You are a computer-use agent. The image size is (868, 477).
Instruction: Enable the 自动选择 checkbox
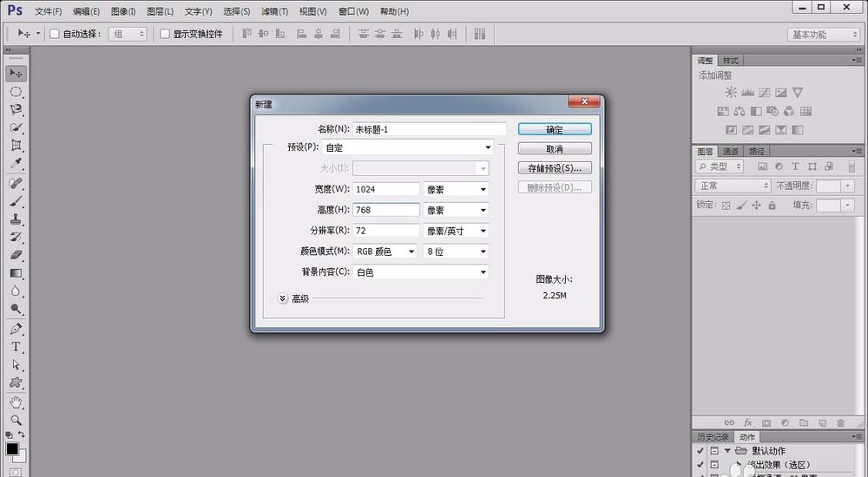pos(54,34)
